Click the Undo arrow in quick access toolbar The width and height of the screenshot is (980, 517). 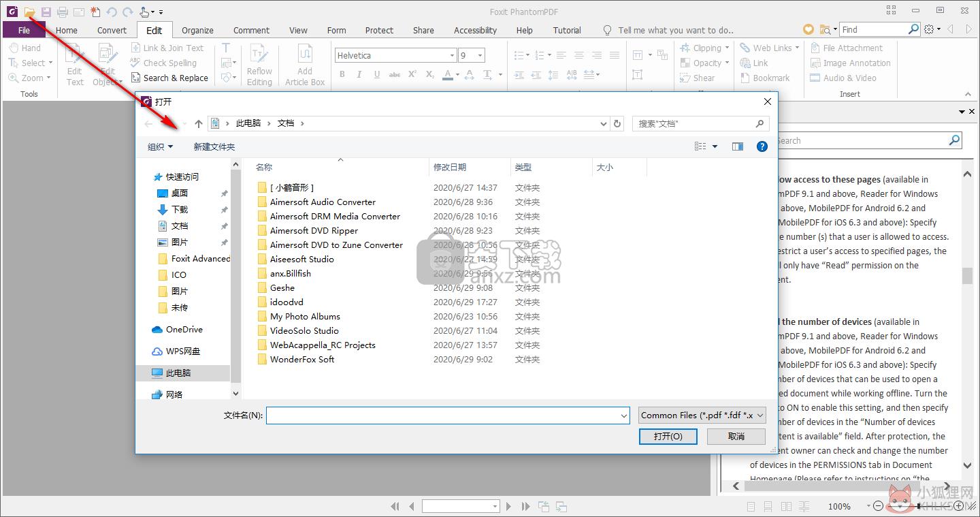[112, 12]
